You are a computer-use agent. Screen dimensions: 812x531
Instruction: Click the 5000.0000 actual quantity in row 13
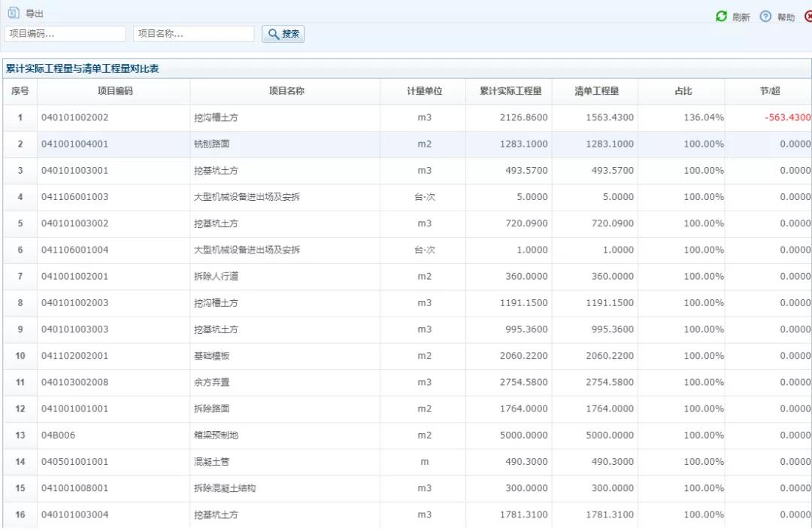pos(523,435)
